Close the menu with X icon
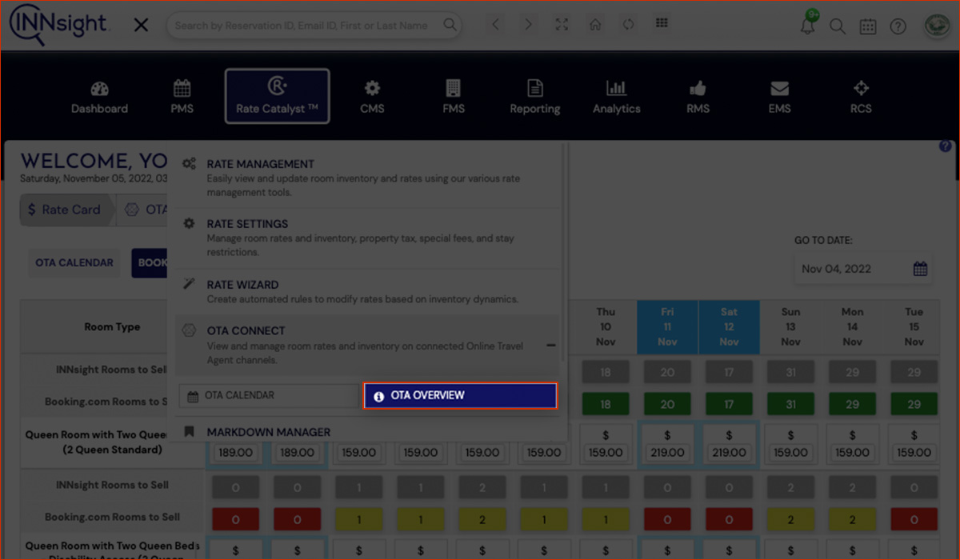The image size is (960, 560). (141, 26)
